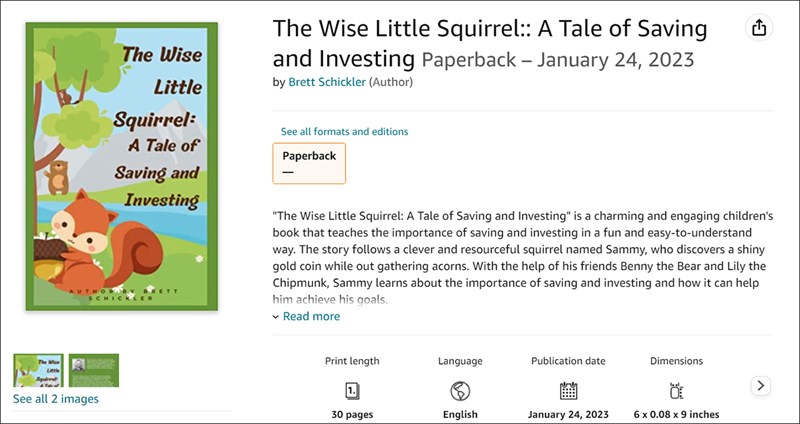Open See all formats and editions
800x424 pixels.
[344, 131]
